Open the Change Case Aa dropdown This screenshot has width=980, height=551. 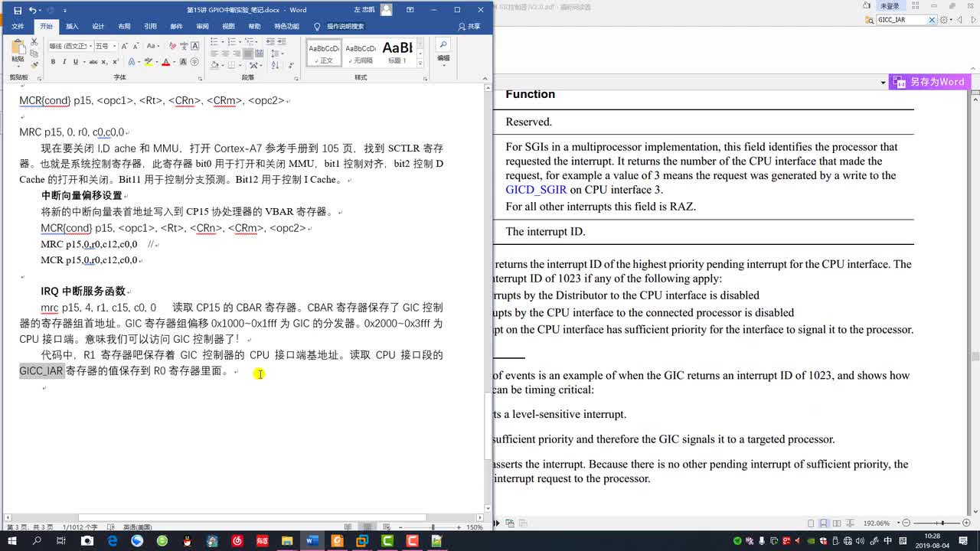[152, 47]
